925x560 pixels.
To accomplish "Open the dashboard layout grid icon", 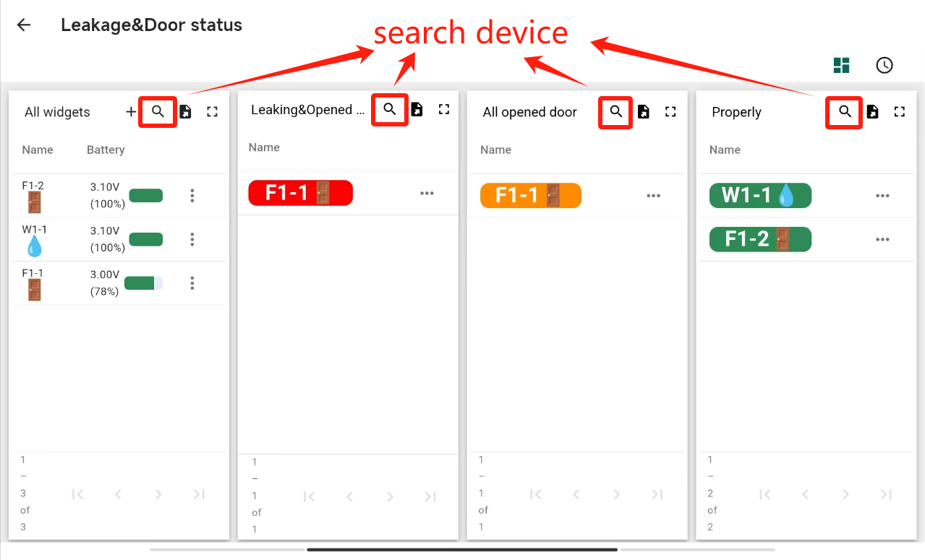I will (x=842, y=65).
